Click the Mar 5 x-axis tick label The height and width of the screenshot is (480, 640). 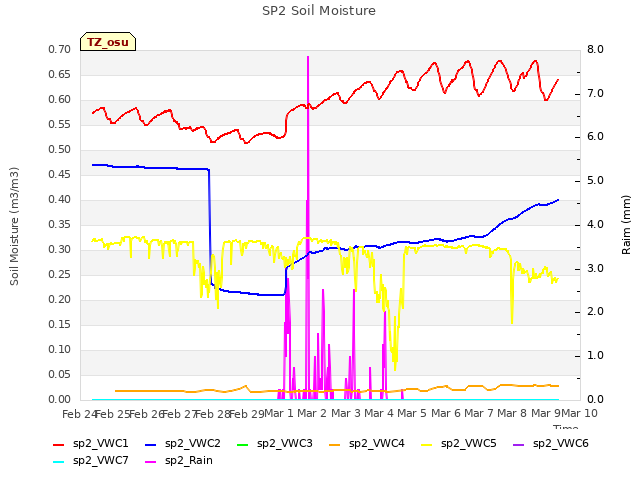pyautogui.click(x=412, y=413)
